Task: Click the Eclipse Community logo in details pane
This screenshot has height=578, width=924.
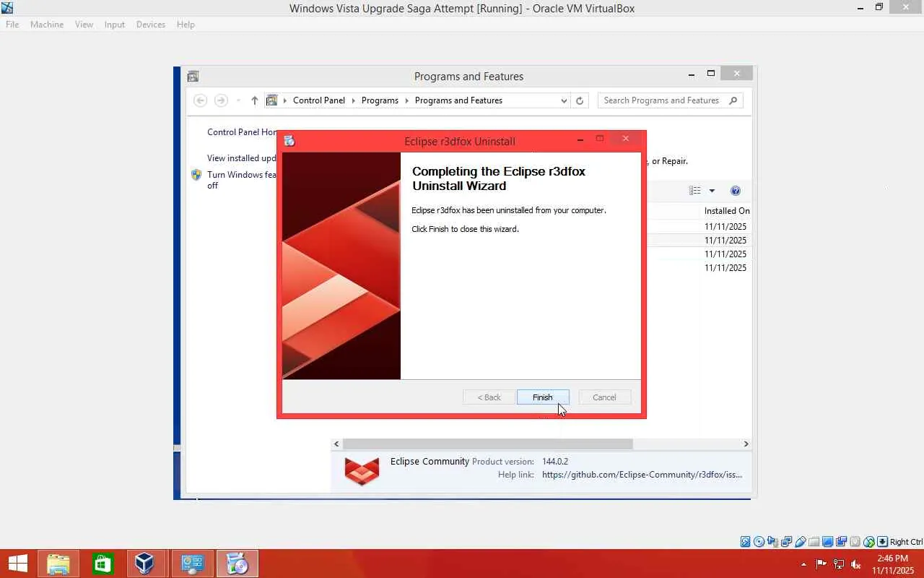Action: click(362, 471)
